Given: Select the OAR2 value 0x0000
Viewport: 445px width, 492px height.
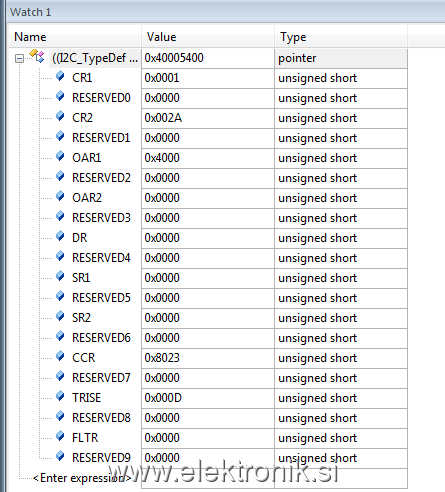Looking at the screenshot, I should tap(162, 198).
